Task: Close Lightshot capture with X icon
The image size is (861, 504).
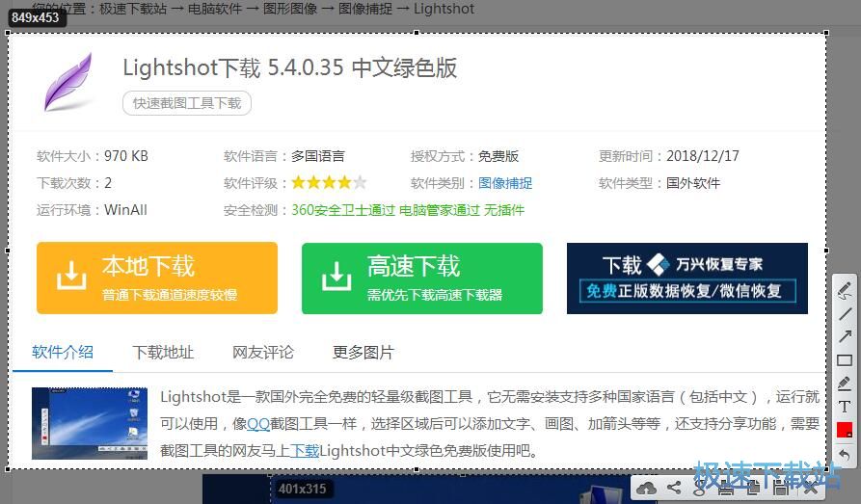Action: point(811,488)
